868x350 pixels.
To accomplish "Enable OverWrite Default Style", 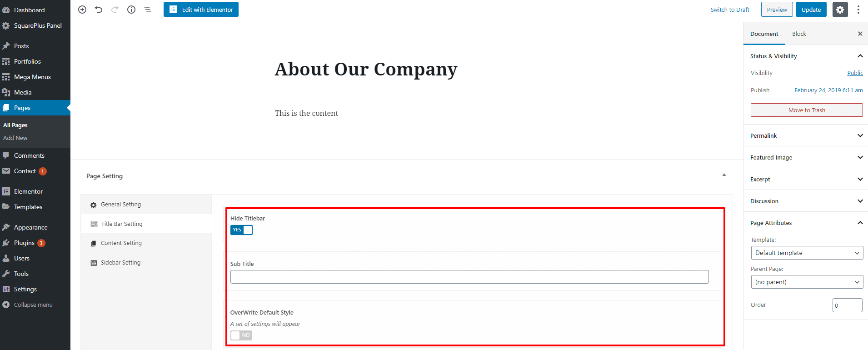I will pyautogui.click(x=241, y=335).
